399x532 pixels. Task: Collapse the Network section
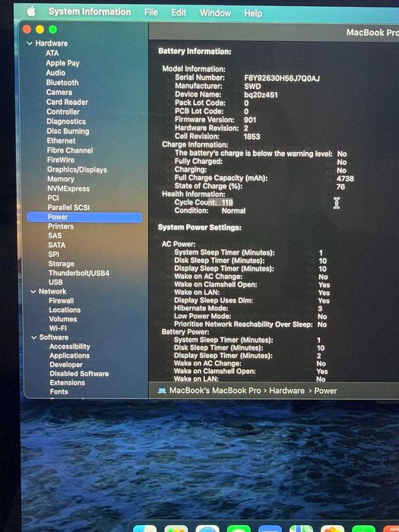(33, 291)
